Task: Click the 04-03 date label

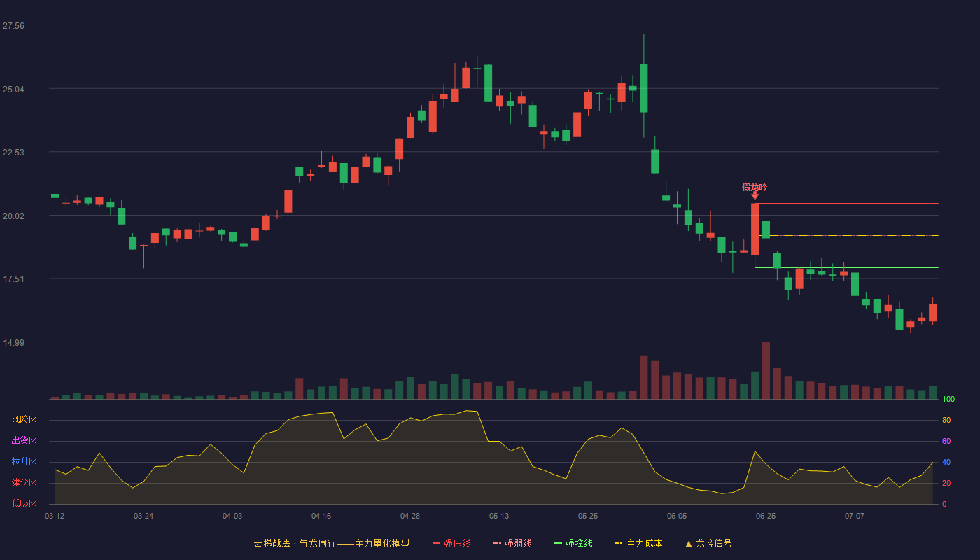Action: 232,516
